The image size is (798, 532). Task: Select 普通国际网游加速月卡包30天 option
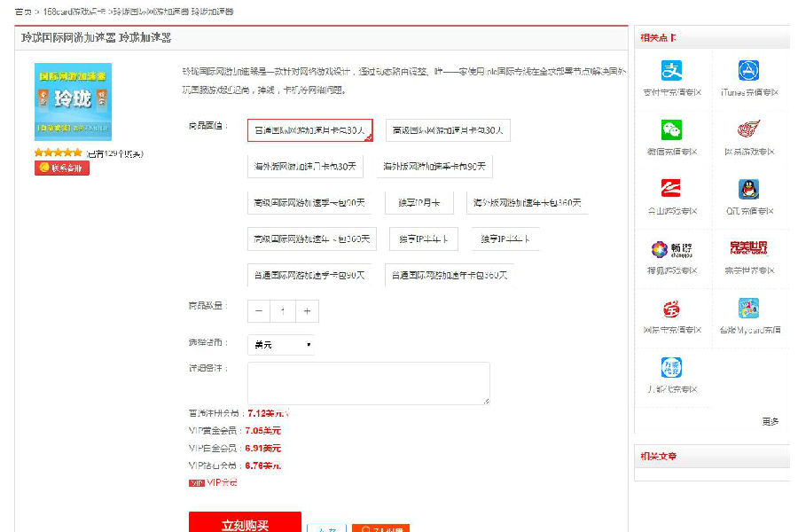[310, 130]
